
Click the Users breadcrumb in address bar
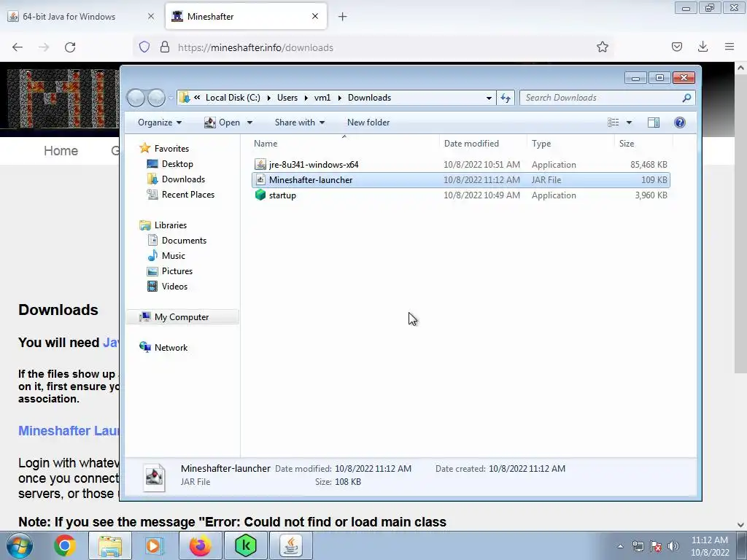[287, 98]
